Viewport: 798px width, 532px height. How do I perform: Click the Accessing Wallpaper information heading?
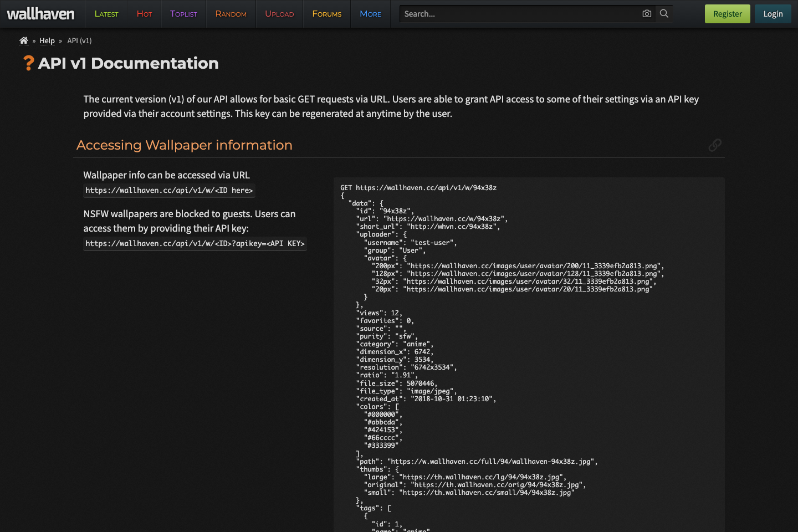185,145
